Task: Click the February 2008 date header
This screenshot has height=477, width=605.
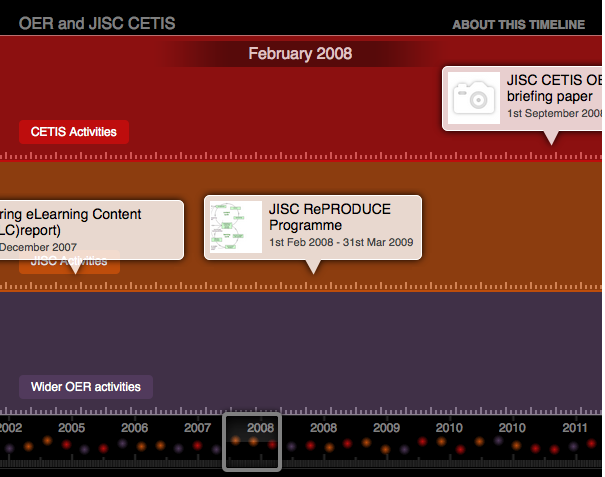Action: [x=300, y=53]
